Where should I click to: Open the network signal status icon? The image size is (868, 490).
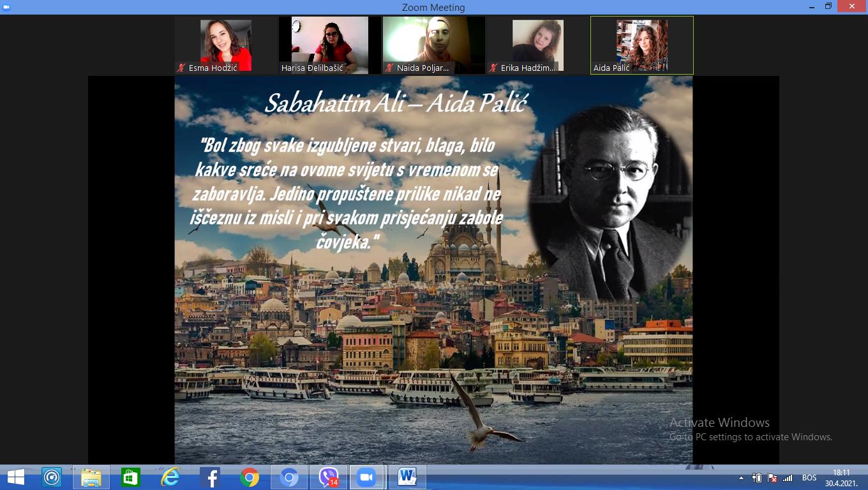point(788,478)
